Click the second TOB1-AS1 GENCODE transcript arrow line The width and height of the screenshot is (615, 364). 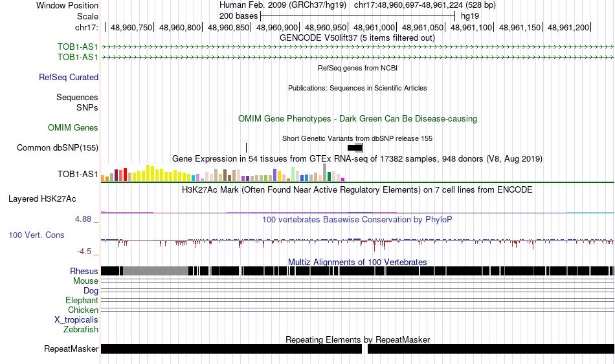357,57
